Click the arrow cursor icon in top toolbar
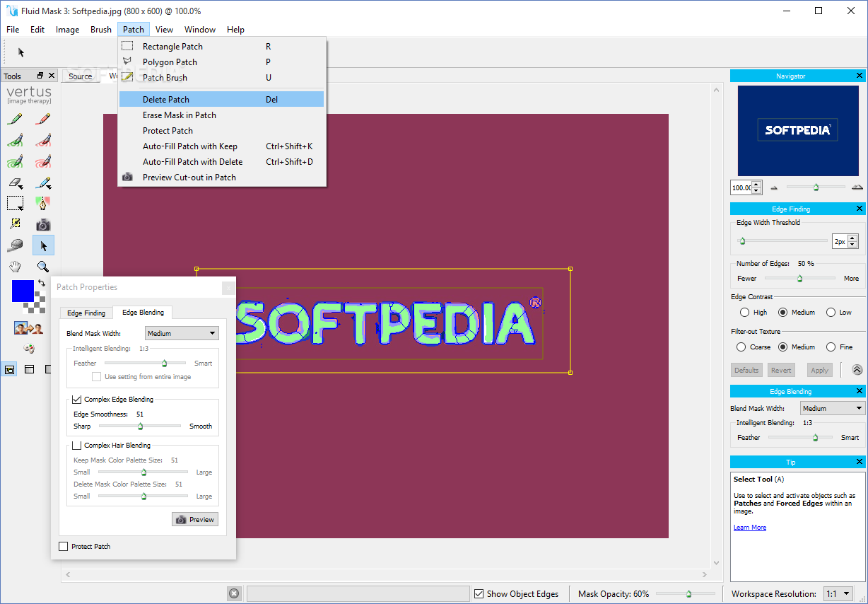Image resolution: width=868 pixels, height=604 pixels. pyautogui.click(x=21, y=52)
